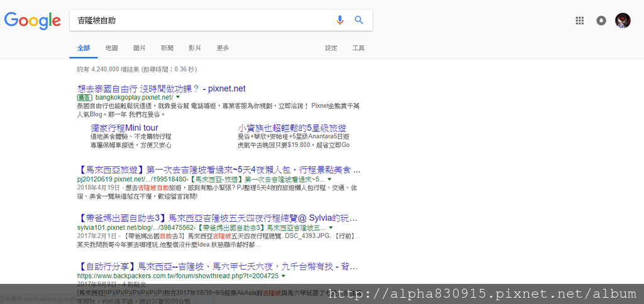Click the text 虎航午去晚回只要$19,800
The height and width of the screenshot is (304, 644).
click(x=275, y=145)
